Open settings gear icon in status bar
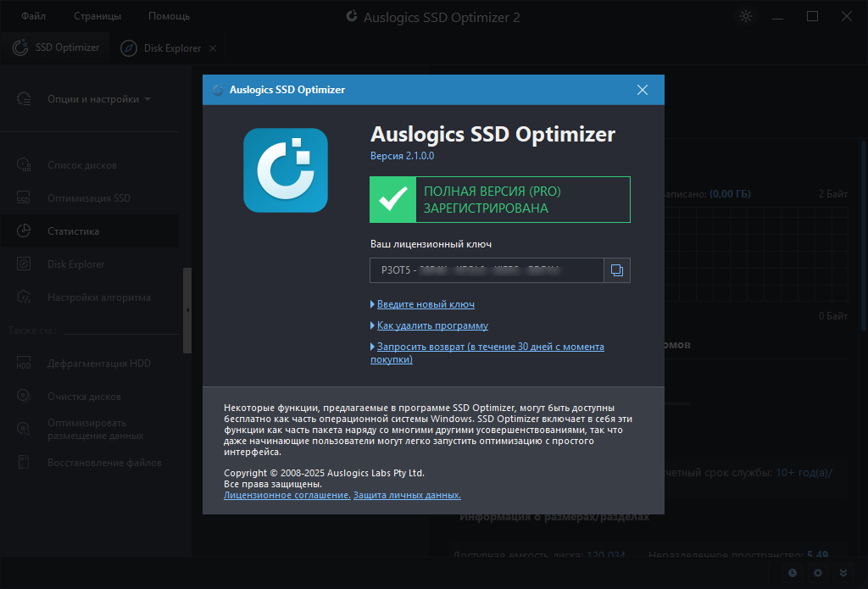This screenshot has height=589, width=868. pyautogui.click(x=818, y=573)
